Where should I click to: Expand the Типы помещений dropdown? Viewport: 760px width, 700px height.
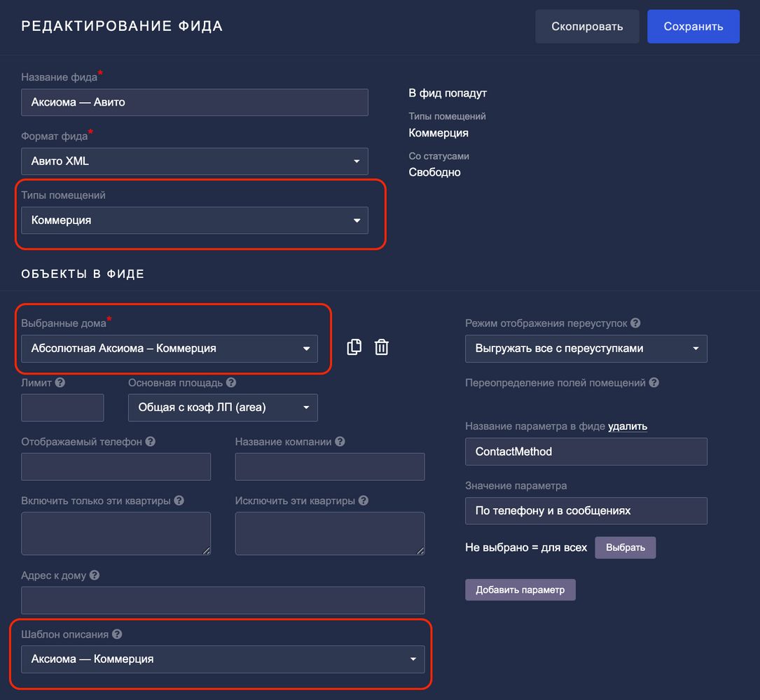point(194,220)
